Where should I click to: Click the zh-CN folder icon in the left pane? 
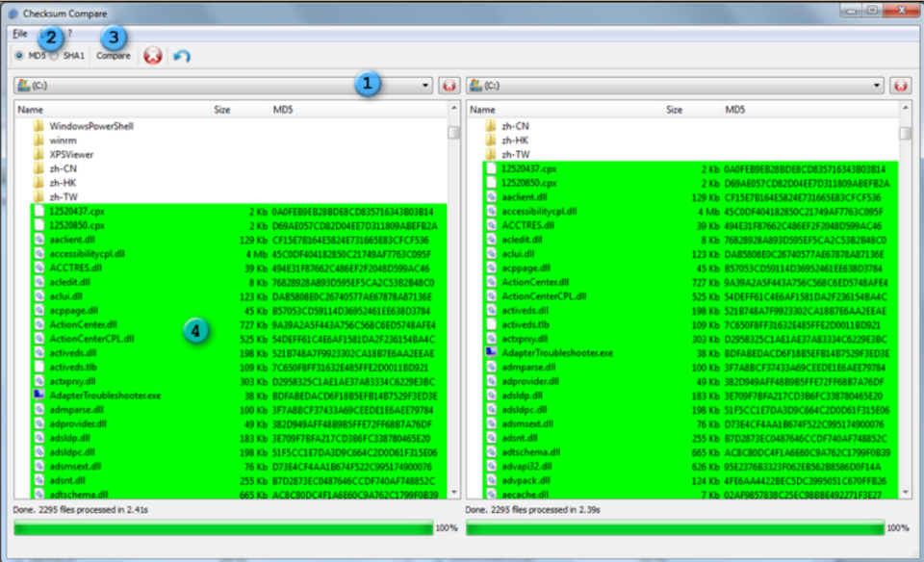[x=38, y=168]
